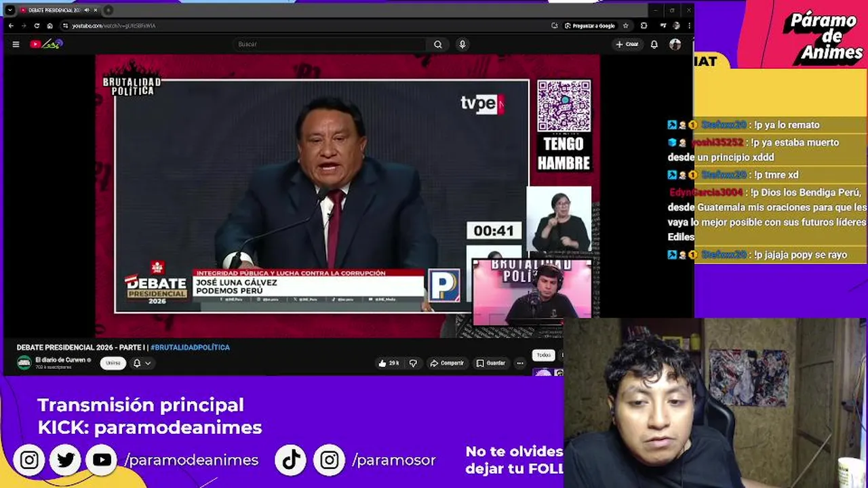Image resolution: width=868 pixels, height=488 pixels.
Task: Open YouTube notifications bell in header
Action: tap(654, 44)
